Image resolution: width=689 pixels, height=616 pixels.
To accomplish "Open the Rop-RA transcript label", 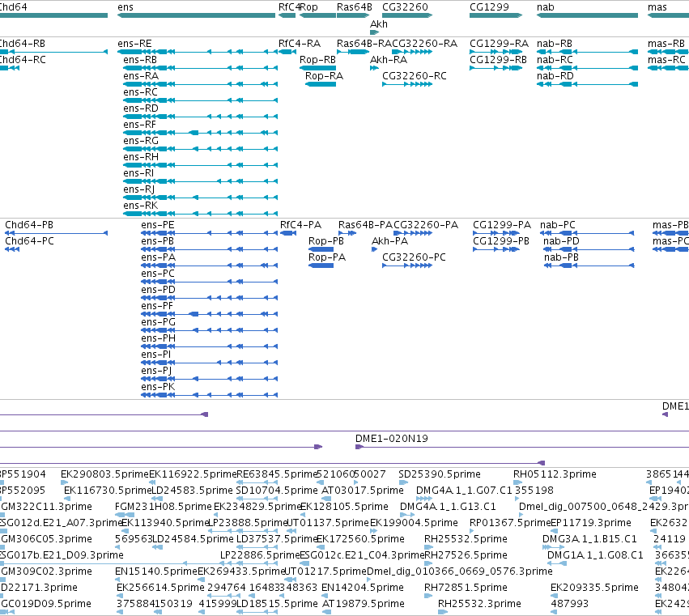I will (325, 76).
